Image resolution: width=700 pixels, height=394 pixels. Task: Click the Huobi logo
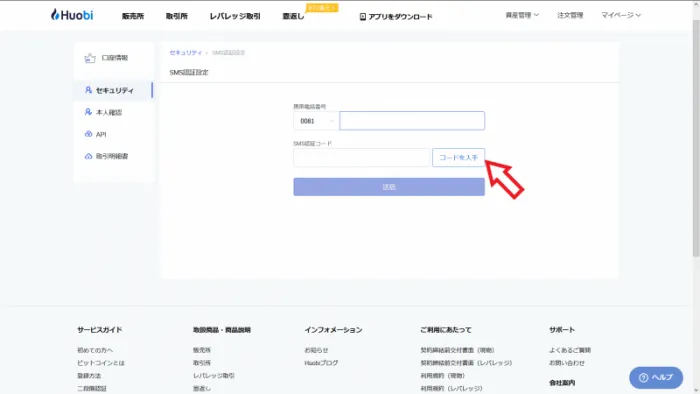tap(72, 15)
